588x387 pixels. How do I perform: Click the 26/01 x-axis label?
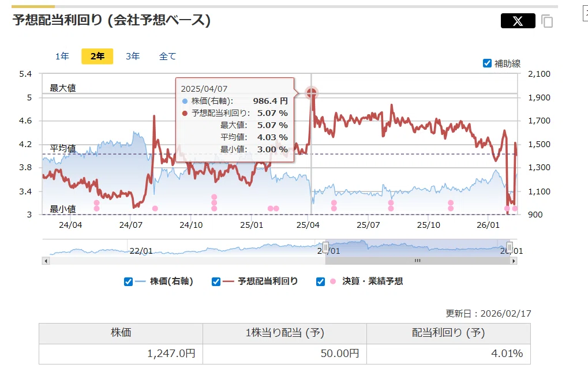point(488,225)
